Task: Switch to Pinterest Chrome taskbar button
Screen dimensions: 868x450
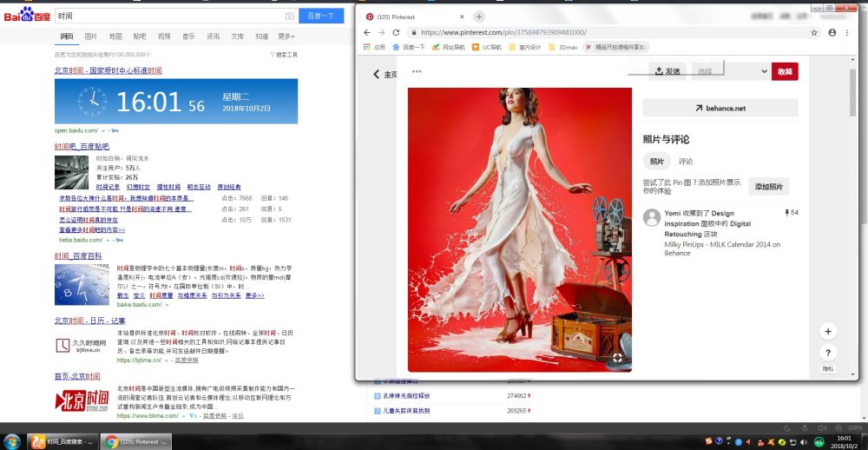Action: pyautogui.click(x=137, y=441)
